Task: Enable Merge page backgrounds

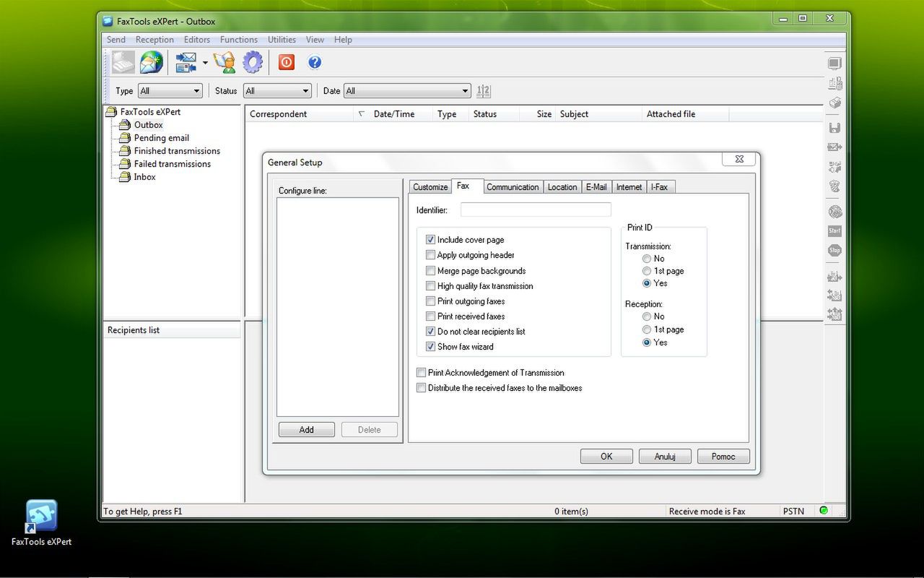Action: point(431,271)
